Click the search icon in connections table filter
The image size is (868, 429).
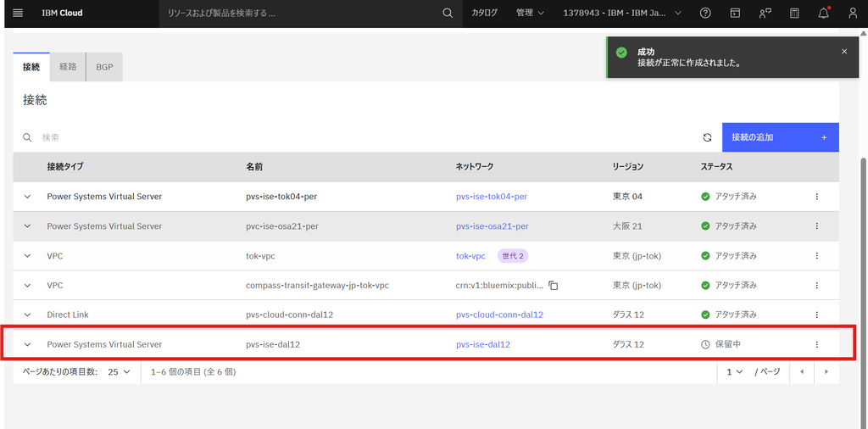[27, 137]
